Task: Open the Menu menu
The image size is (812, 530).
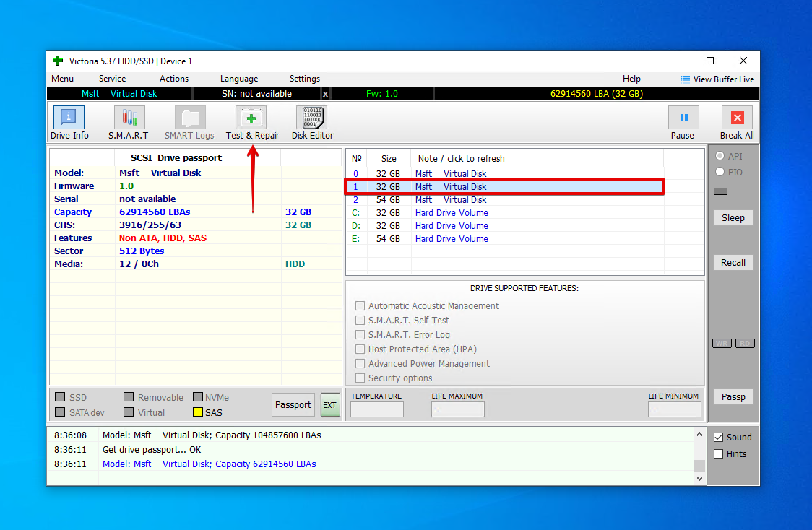Action: (62, 79)
